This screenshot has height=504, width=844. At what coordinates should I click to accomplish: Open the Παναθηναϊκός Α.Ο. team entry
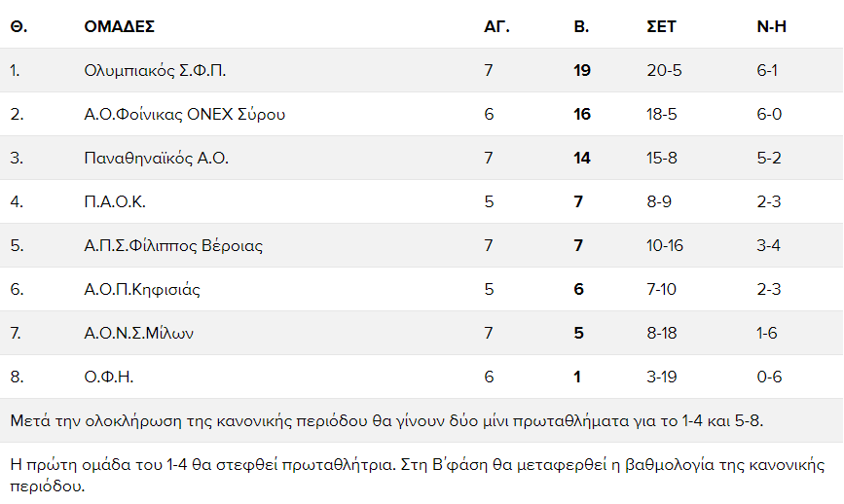[157, 158]
